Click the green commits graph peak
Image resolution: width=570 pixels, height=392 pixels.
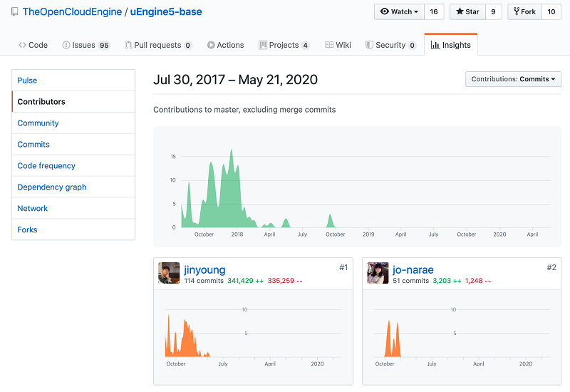coord(231,151)
